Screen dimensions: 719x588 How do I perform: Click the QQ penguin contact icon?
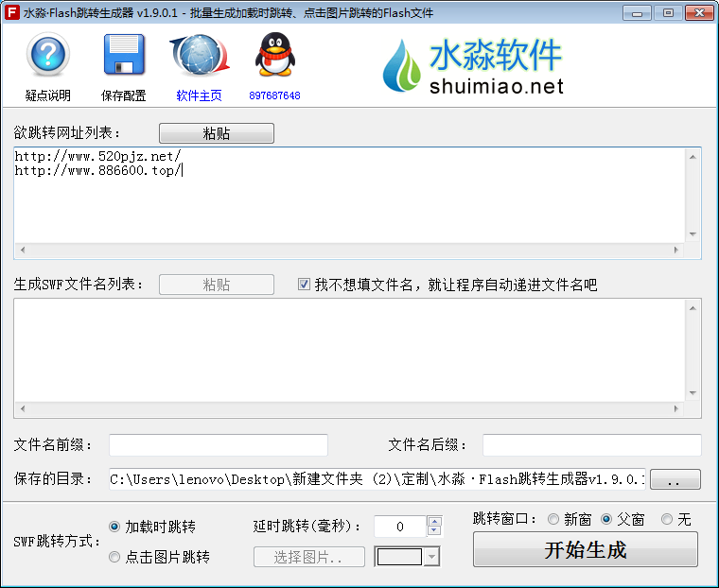274,54
